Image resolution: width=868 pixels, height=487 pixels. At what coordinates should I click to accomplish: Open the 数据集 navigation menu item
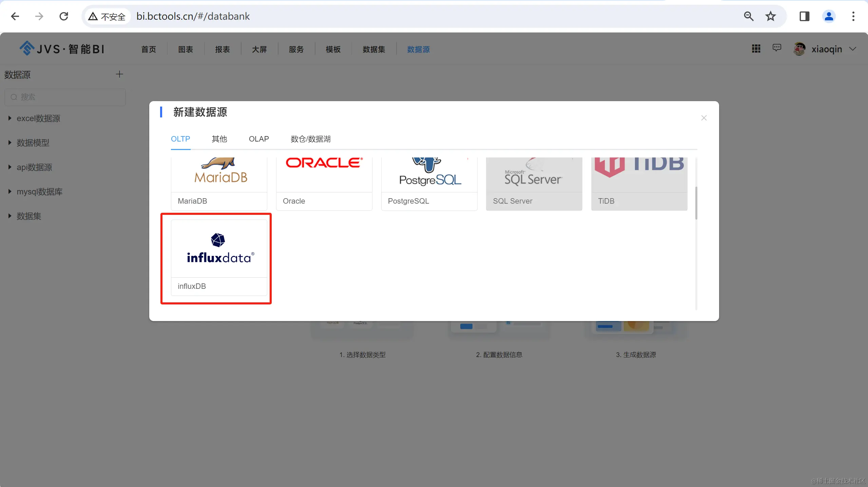[374, 50]
